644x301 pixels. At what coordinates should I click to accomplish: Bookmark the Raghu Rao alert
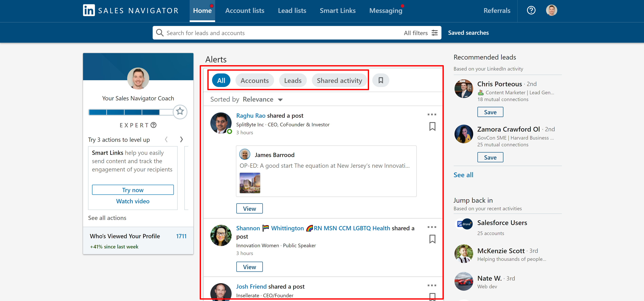point(432,126)
